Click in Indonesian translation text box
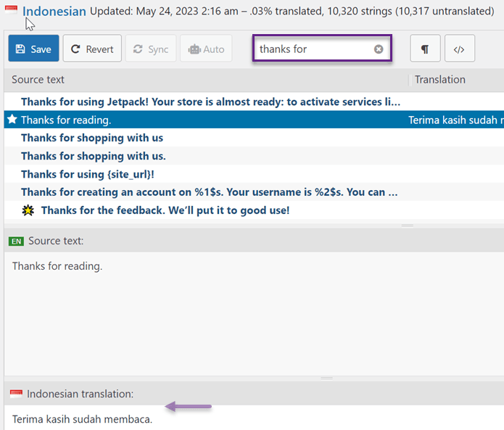The height and width of the screenshot is (430, 504). pyautogui.click(x=254, y=418)
